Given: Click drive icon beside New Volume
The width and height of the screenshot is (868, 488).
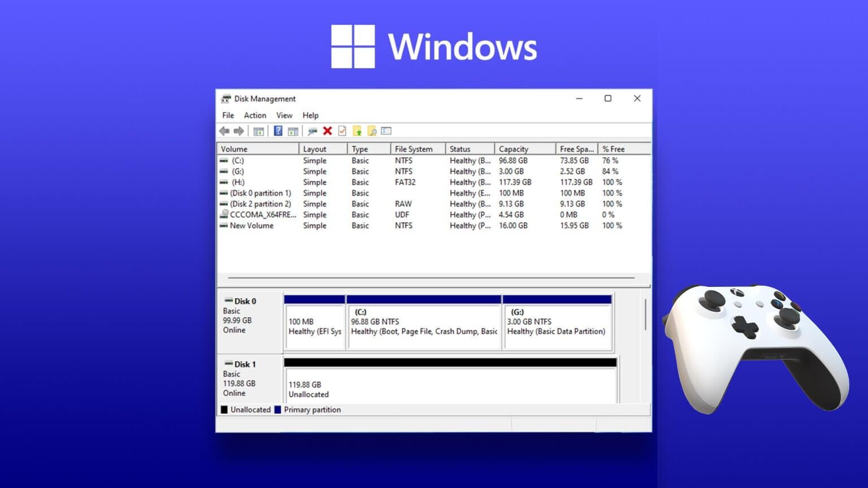Looking at the screenshot, I should [x=224, y=225].
